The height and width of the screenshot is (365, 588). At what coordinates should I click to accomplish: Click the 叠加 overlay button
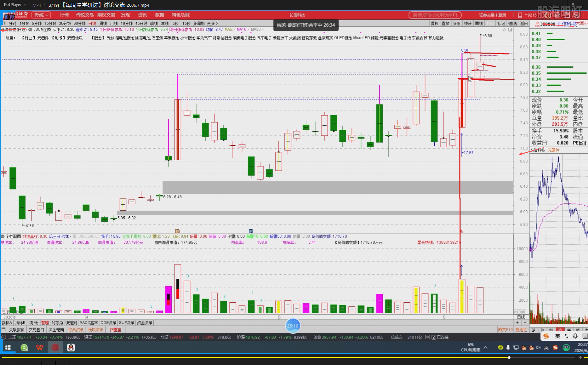point(445,24)
